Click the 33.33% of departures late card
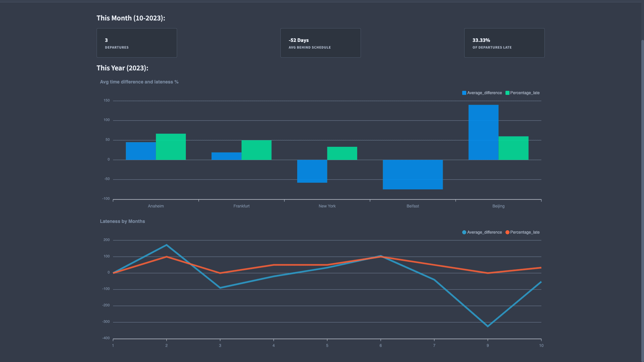 (504, 43)
